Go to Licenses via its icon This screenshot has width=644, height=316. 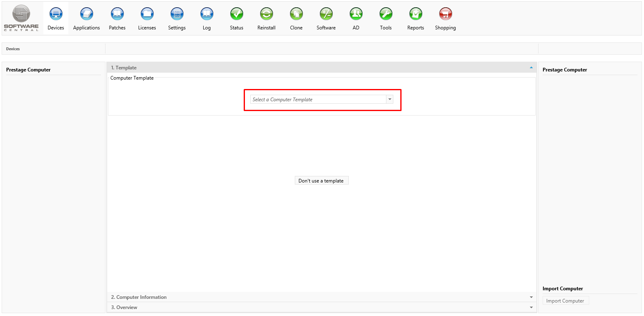tap(147, 14)
